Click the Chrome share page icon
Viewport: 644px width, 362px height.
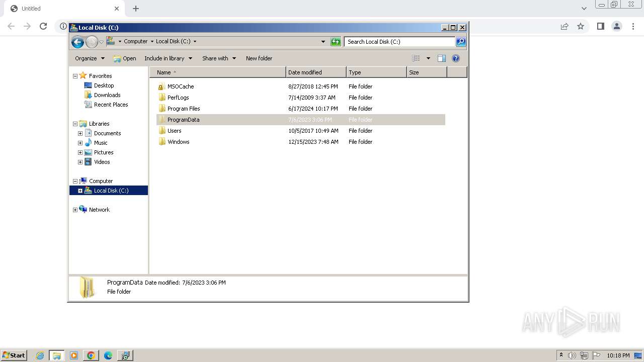[565, 26]
